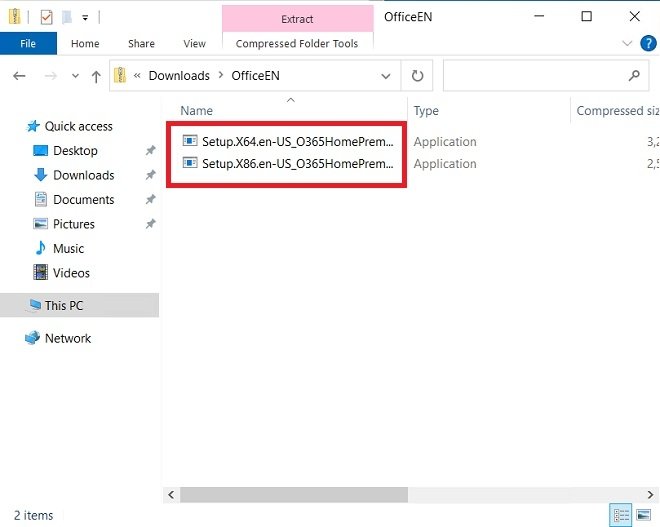
Task: Click the pin icon beside Documents
Action: click(150, 199)
